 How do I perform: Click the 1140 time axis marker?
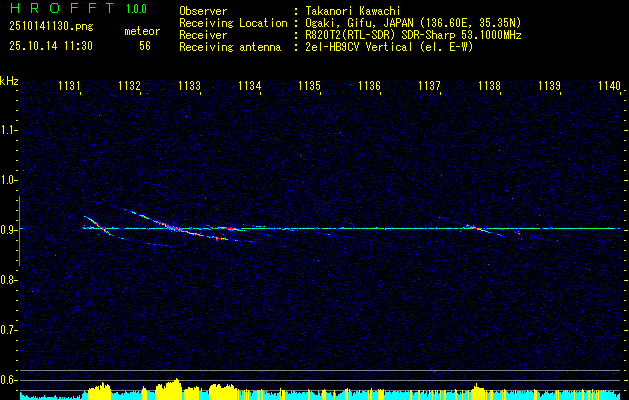[609, 85]
